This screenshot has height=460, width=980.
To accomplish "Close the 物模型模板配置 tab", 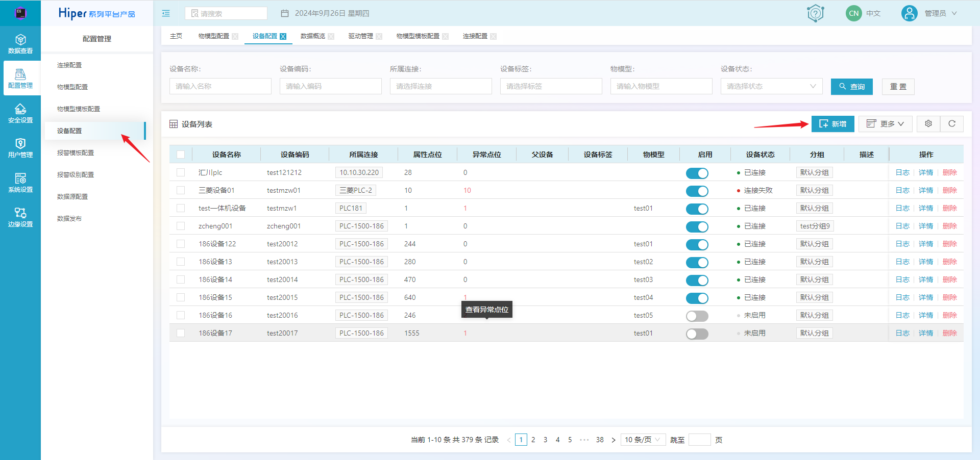I will (446, 36).
